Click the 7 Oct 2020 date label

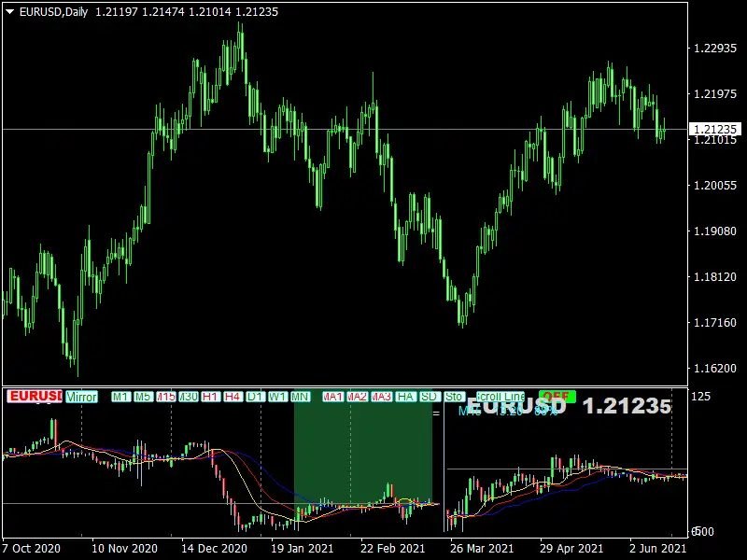pos(32,549)
